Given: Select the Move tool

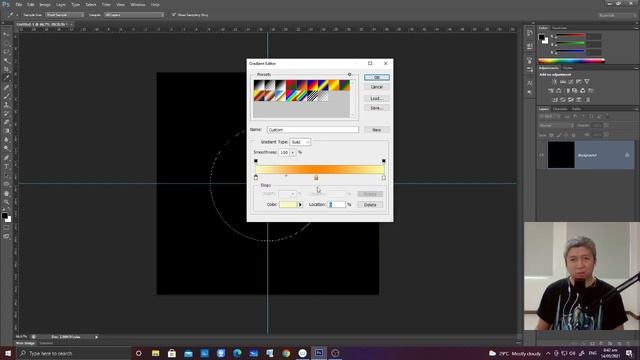Looking at the screenshot, I should pyautogui.click(x=6, y=35).
